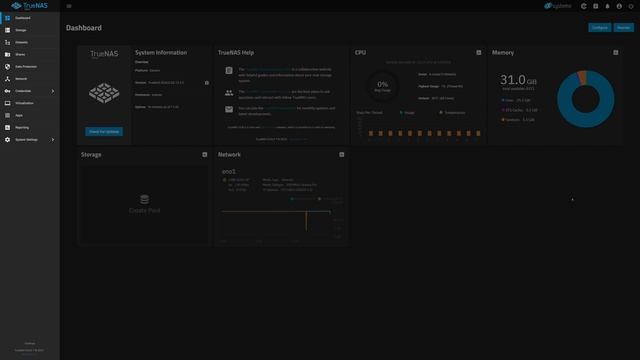Copy the version with the clipboard icon
This screenshot has height=360, width=640.
click(207, 83)
